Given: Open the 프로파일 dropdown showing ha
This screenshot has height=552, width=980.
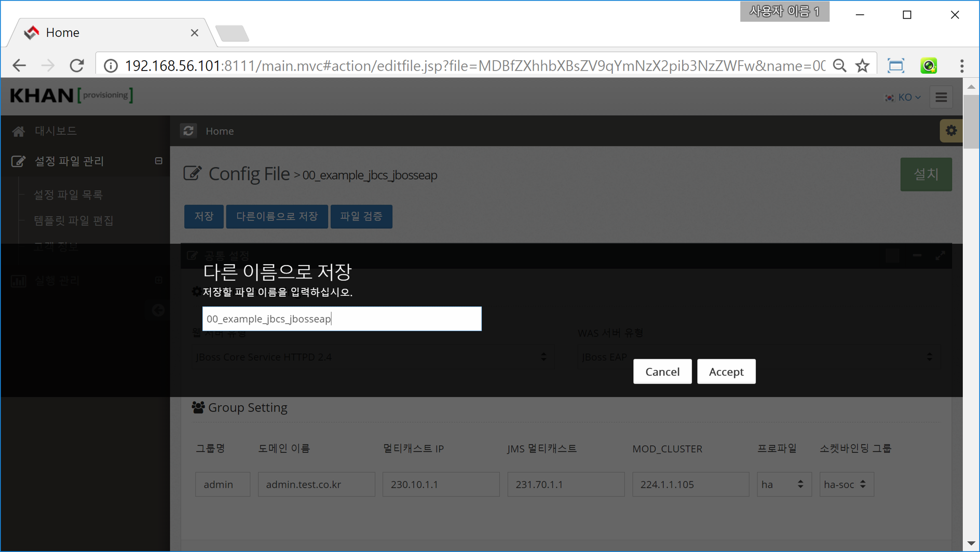Looking at the screenshot, I should [783, 484].
